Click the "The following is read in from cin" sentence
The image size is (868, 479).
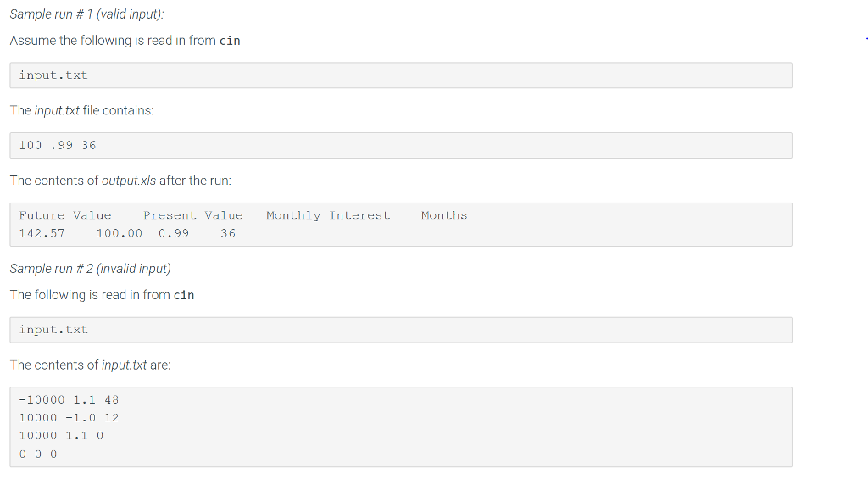[x=102, y=295]
